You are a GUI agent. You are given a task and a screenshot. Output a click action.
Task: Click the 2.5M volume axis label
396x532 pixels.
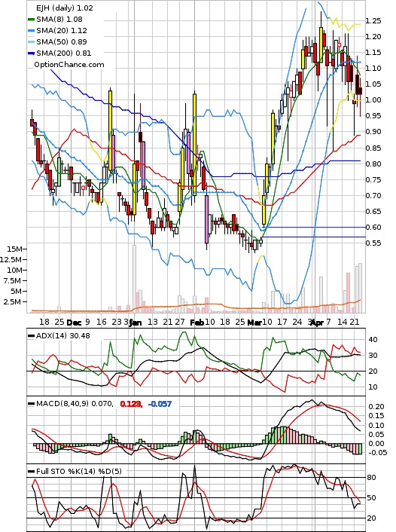[12, 301]
